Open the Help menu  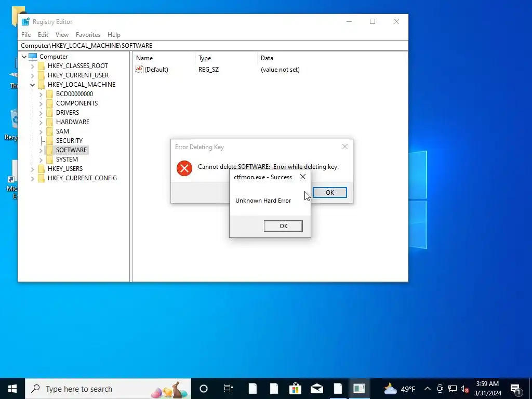click(x=114, y=35)
